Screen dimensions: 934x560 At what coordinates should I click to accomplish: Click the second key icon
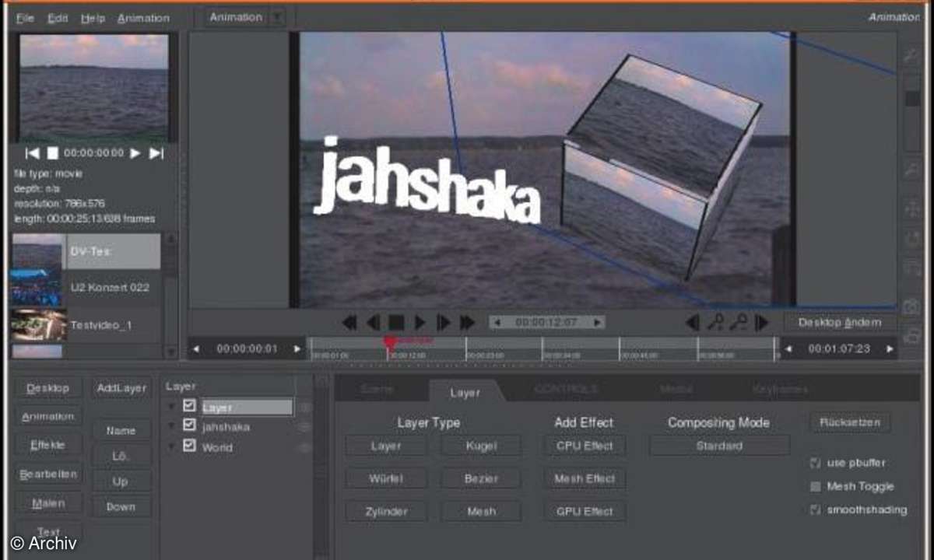point(739,322)
